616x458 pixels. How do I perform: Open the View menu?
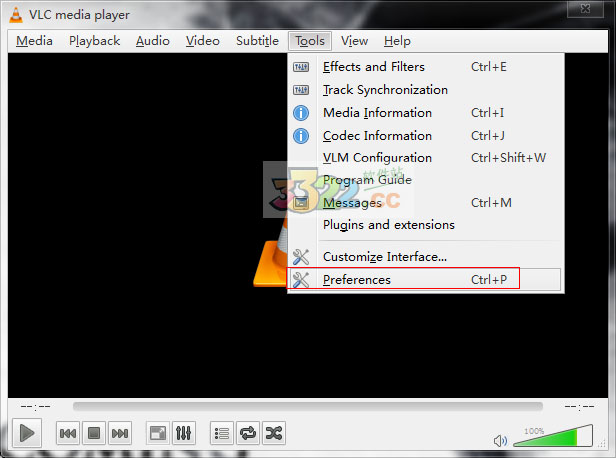click(354, 41)
